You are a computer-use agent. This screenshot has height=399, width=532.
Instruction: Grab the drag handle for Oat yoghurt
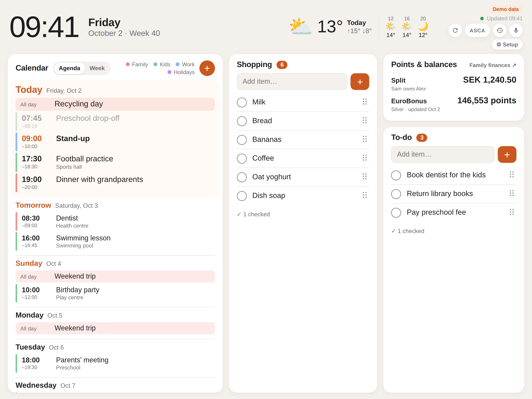click(364, 177)
